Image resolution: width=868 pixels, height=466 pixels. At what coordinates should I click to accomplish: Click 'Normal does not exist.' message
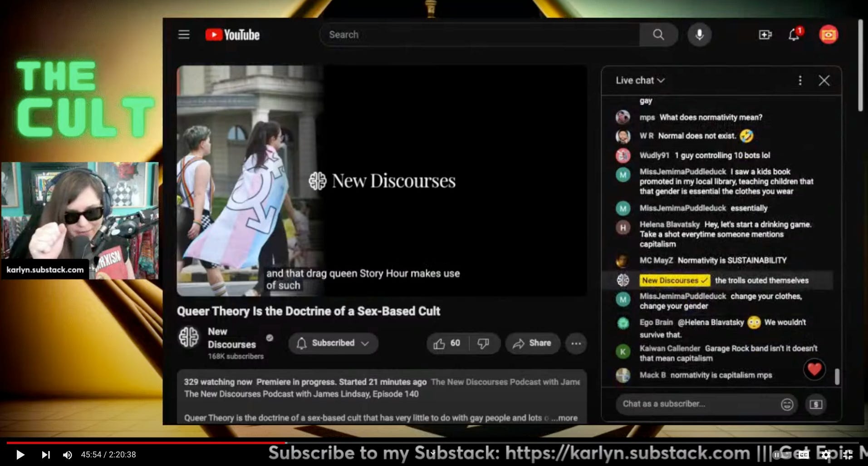pyautogui.click(x=697, y=136)
